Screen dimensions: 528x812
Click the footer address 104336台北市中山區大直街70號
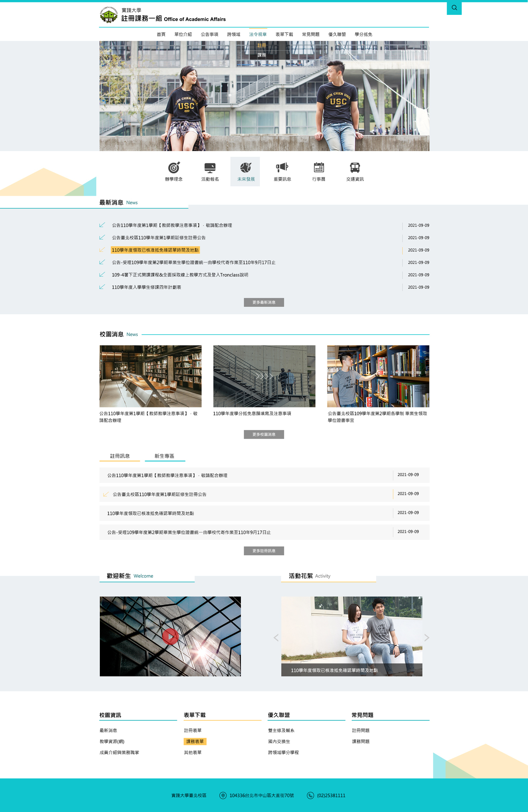262,795
